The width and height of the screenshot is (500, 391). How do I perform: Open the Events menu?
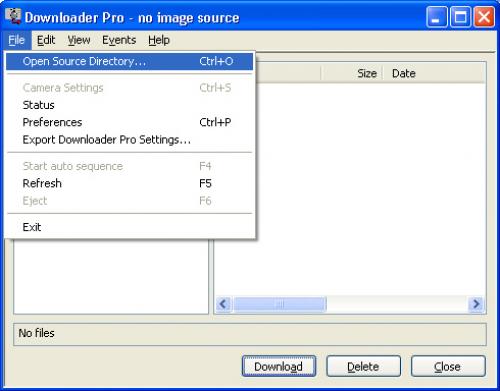pyautogui.click(x=119, y=40)
